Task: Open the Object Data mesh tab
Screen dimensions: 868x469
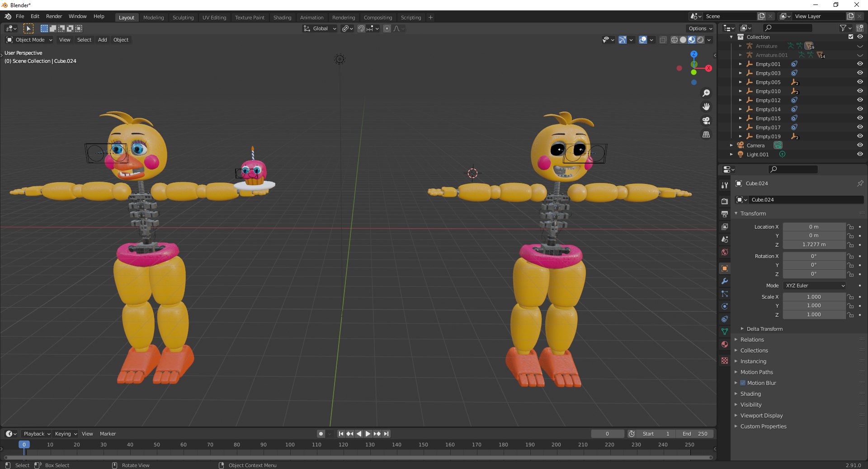Action: [x=725, y=332]
